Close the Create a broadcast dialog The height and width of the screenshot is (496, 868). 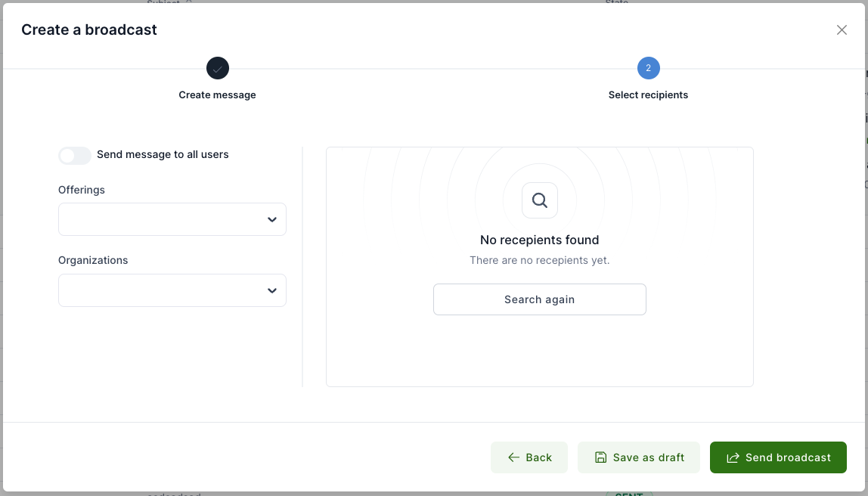tap(842, 30)
